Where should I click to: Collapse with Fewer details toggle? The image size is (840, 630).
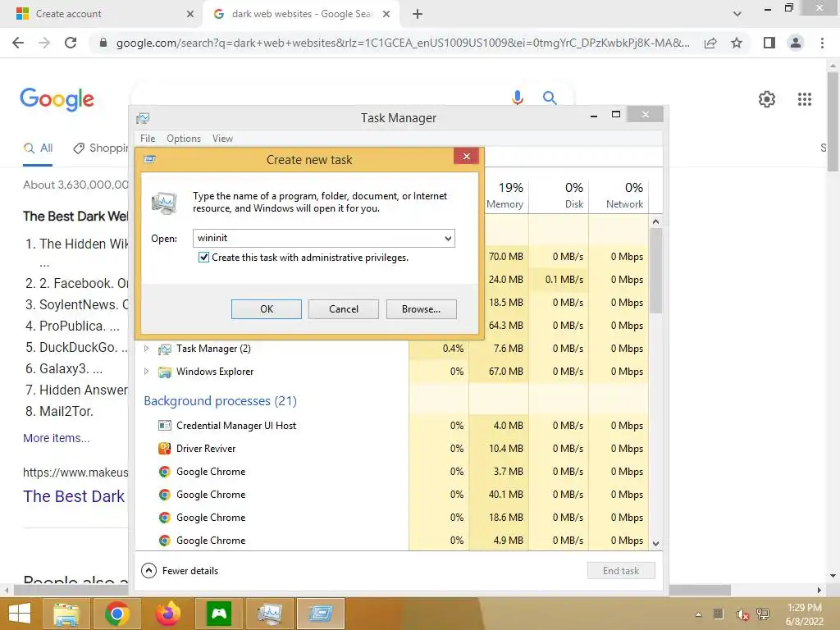[180, 571]
